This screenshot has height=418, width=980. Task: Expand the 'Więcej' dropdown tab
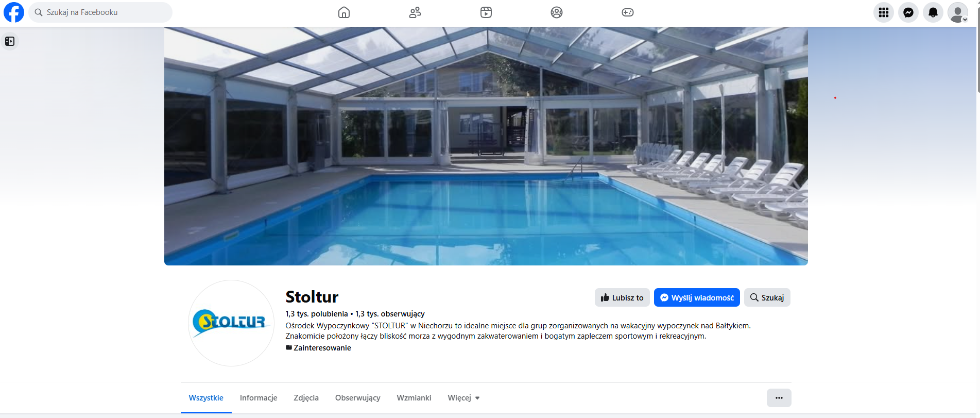pyautogui.click(x=463, y=398)
